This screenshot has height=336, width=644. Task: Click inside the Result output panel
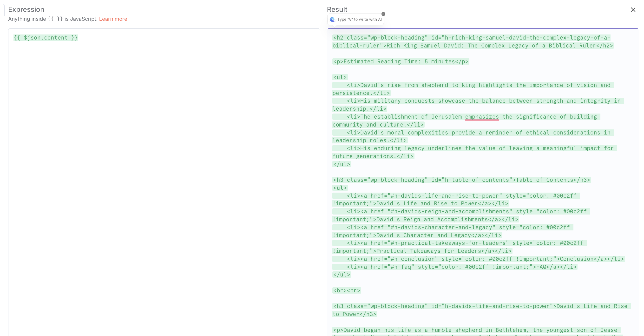[x=483, y=182]
